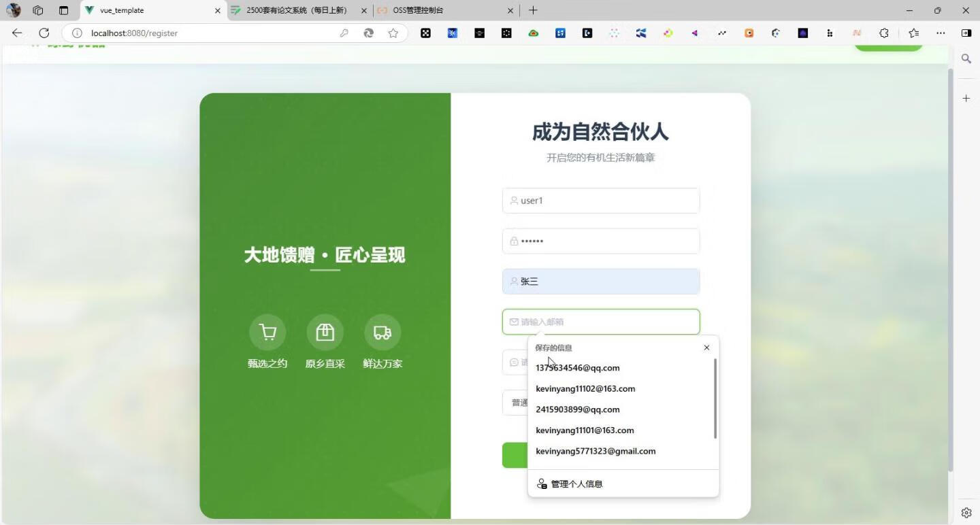Open the Extensions puzzle-piece icon

[x=884, y=33]
